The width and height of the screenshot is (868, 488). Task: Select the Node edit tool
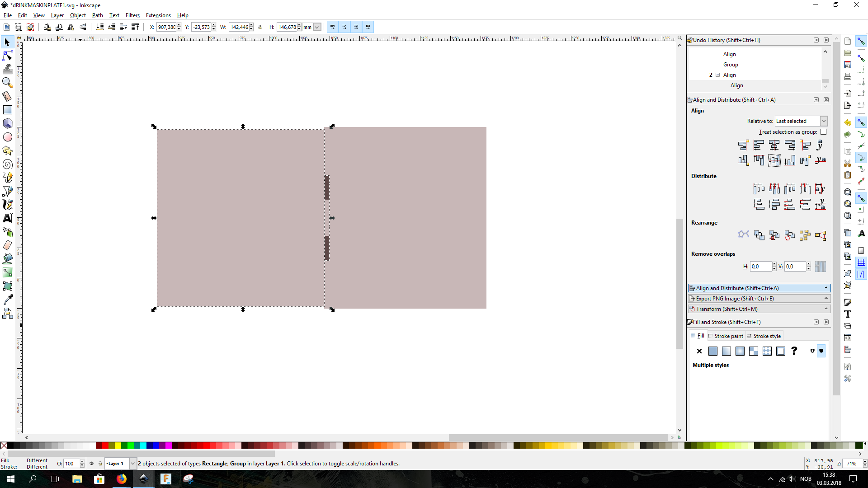pos(8,56)
